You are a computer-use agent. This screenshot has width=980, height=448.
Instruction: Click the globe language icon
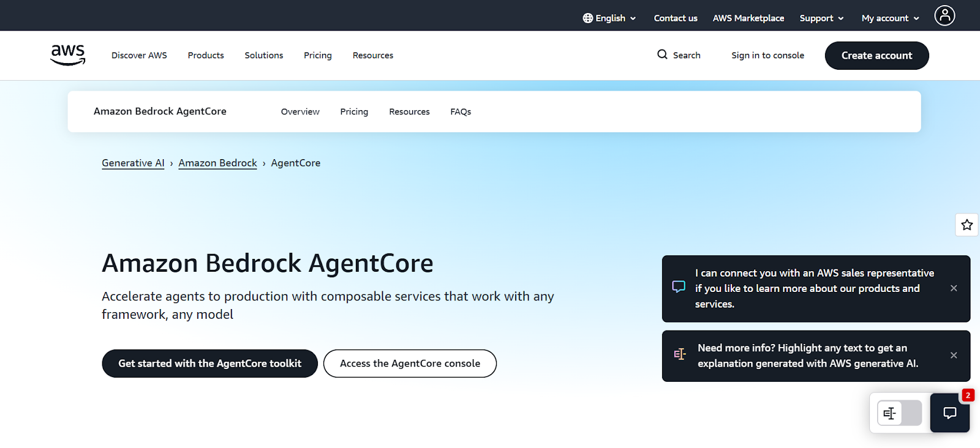(x=588, y=18)
